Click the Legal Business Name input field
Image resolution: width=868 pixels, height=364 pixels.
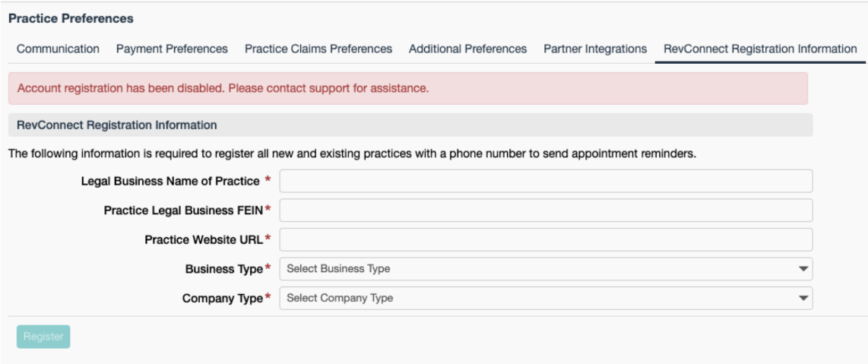click(546, 181)
